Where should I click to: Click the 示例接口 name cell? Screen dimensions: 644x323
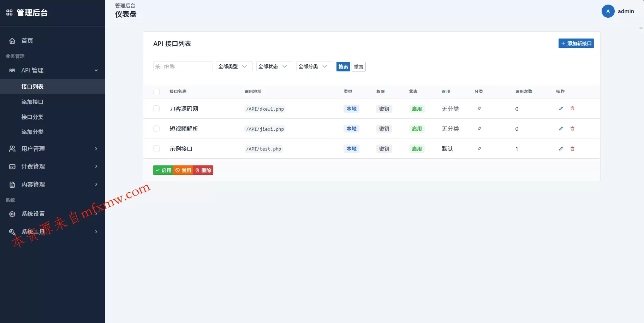(181, 149)
